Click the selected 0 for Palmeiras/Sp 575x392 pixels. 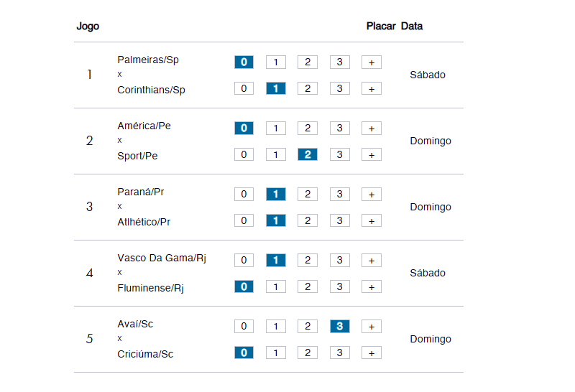244,62
